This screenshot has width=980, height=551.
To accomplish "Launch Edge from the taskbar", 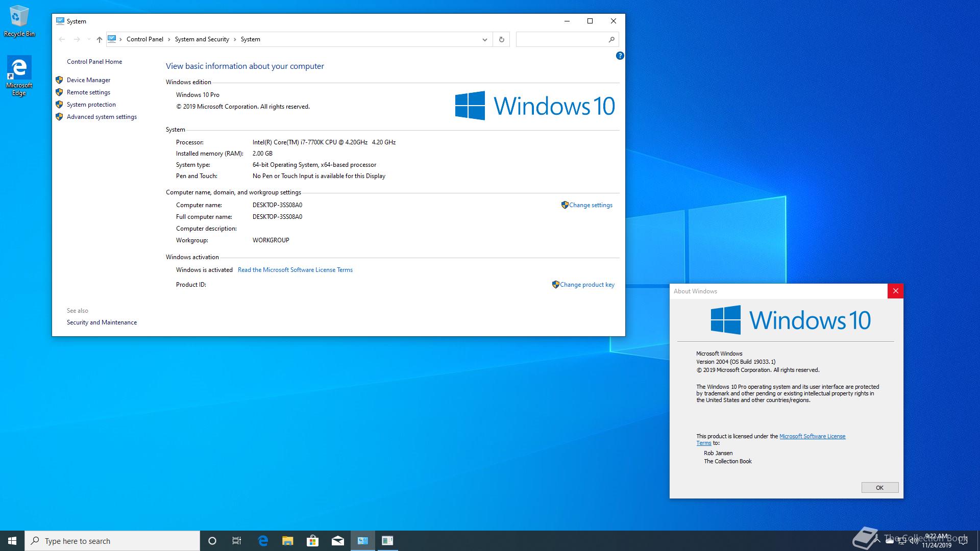I will point(263,541).
